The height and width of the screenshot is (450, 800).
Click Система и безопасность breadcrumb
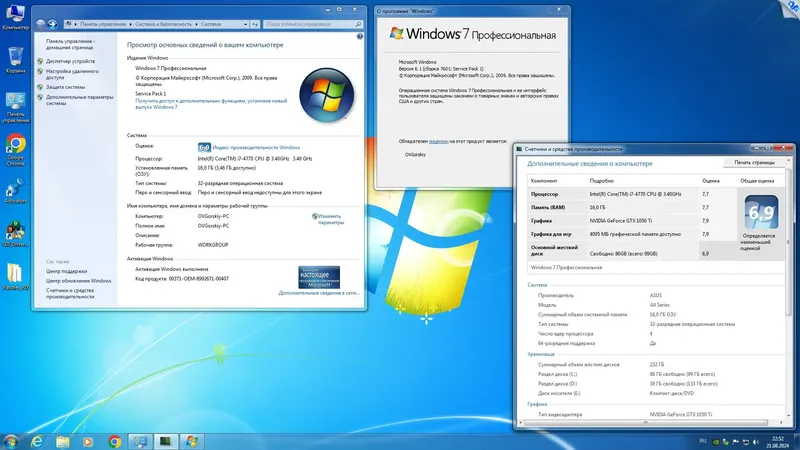163,24
